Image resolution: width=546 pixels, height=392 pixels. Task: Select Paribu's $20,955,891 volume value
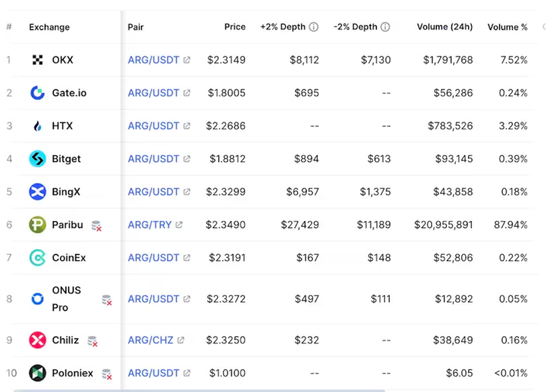444,225
